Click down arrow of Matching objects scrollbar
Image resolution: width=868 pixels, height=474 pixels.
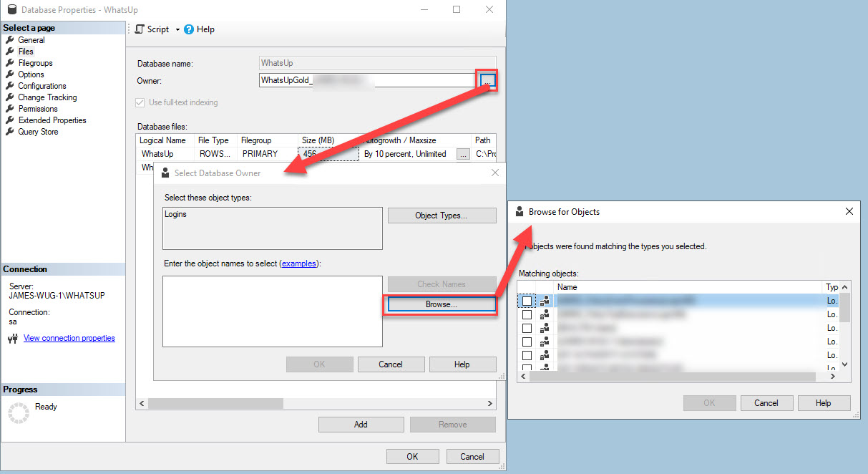click(x=844, y=364)
